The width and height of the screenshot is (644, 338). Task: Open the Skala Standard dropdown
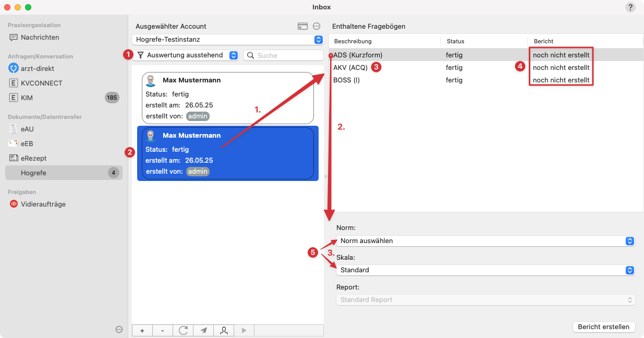485,270
